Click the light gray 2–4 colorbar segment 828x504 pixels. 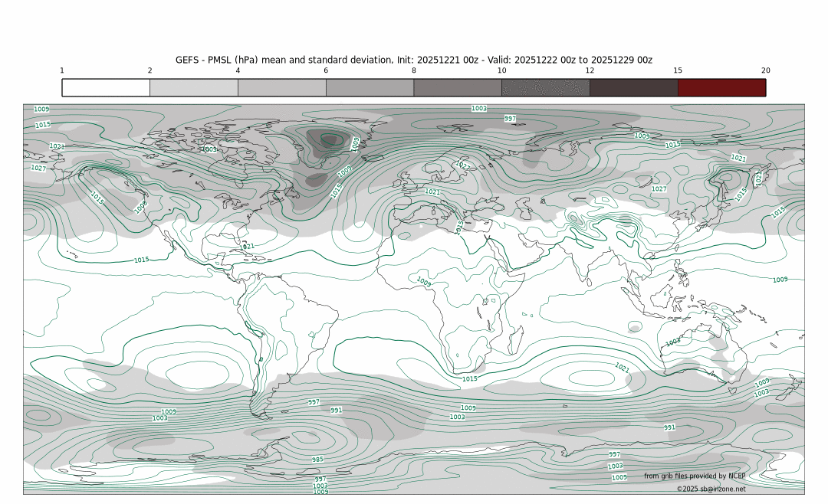coord(194,87)
